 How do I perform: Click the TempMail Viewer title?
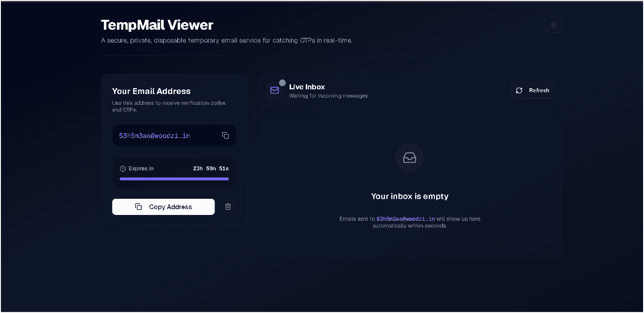[x=157, y=25]
